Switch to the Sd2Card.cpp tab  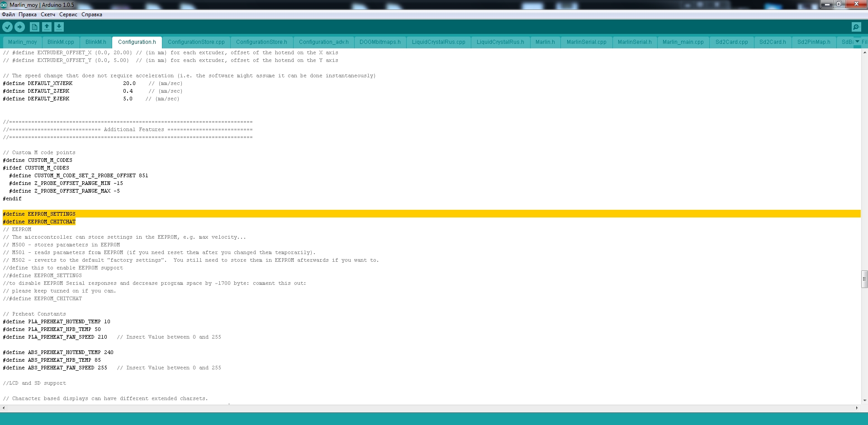[x=732, y=42]
